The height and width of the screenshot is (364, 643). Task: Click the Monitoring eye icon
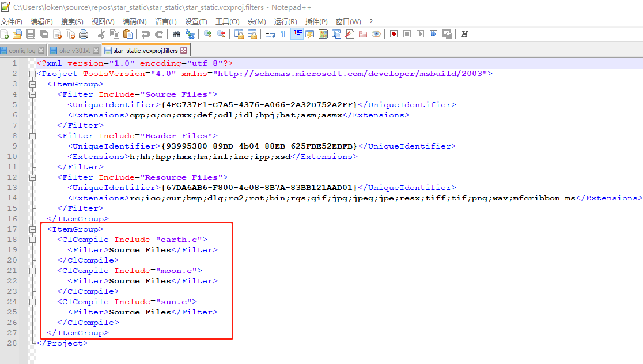pyautogui.click(x=376, y=34)
